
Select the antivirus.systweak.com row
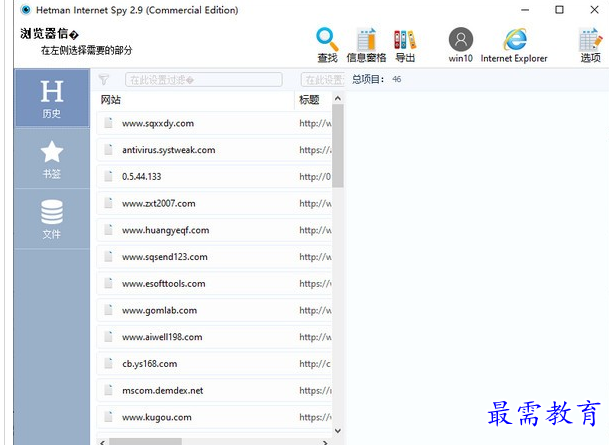[214, 150]
